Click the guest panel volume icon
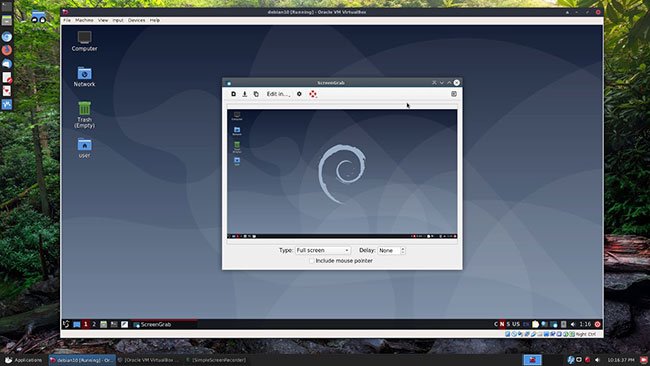 (573, 324)
